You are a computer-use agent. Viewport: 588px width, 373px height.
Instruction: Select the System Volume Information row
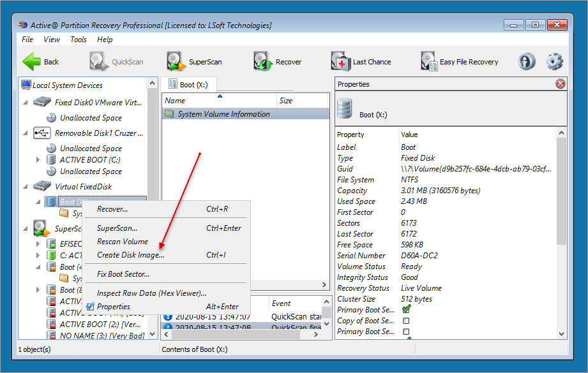pyautogui.click(x=246, y=114)
